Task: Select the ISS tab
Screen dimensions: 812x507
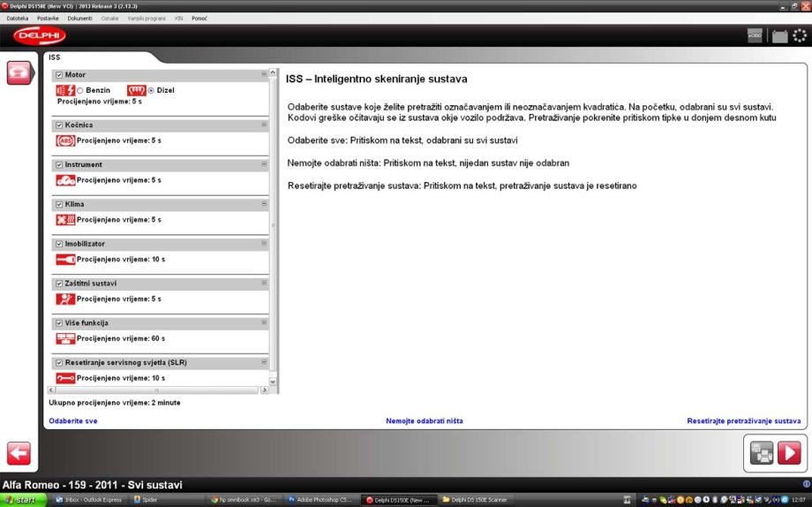Action: click(55, 57)
